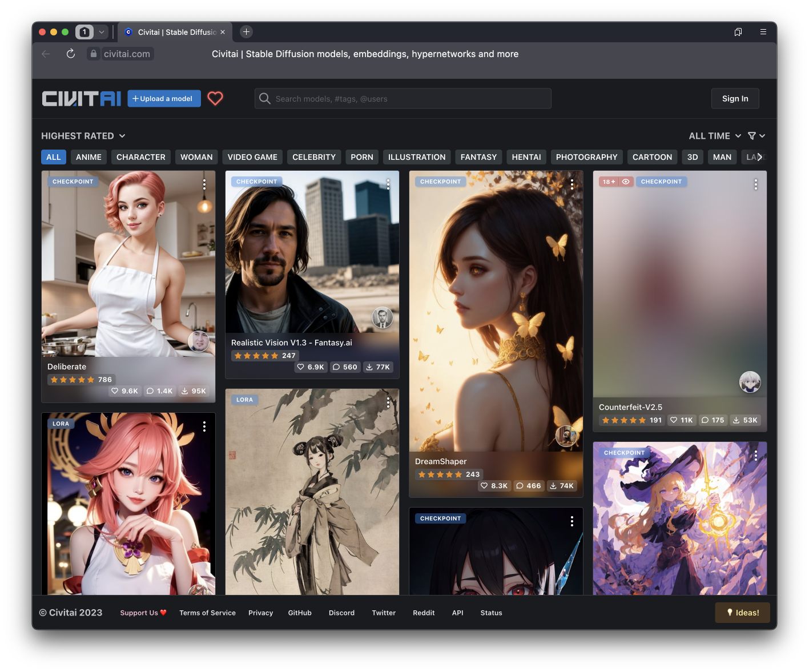Click the browser hamburger menu icon
Image resolution: width=809 pixels, height=672 pixels.
coord(763,32)
